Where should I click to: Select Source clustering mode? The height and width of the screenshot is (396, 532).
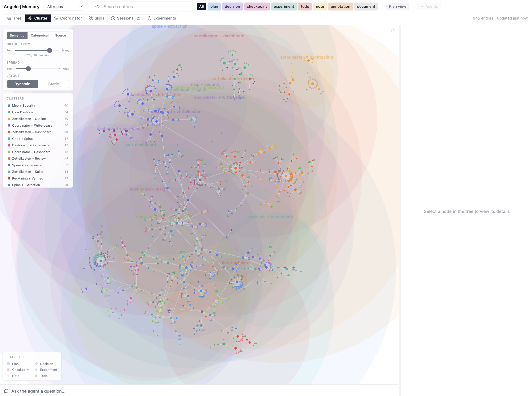[60, 35]
